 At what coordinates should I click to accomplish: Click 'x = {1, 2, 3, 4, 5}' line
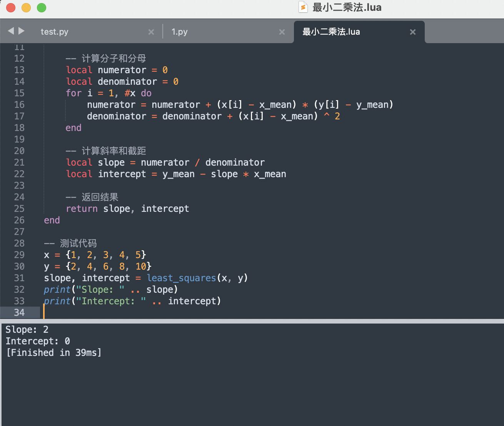click(x=95, y=255)
